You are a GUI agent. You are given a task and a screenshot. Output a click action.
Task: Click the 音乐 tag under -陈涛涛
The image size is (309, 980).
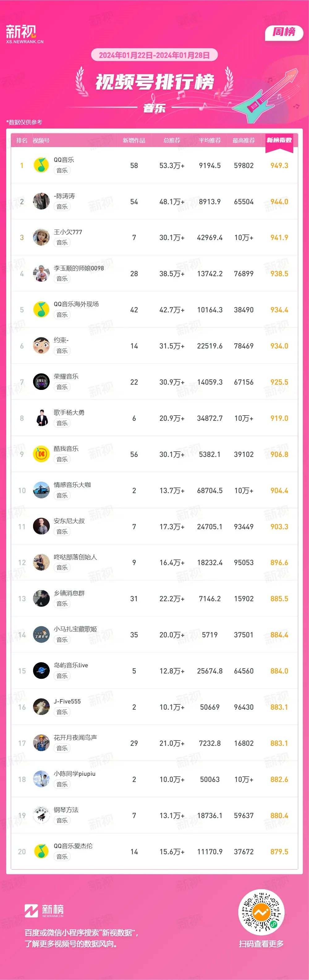[62, 206]
